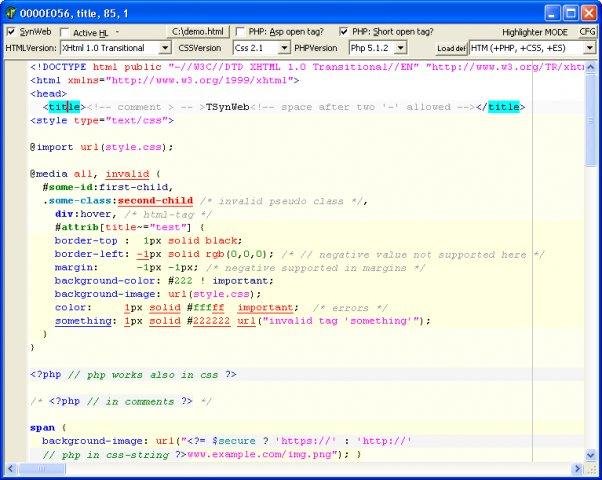
Task: Click the horizontal scrollbar thumb
Action: pos(42,468)
